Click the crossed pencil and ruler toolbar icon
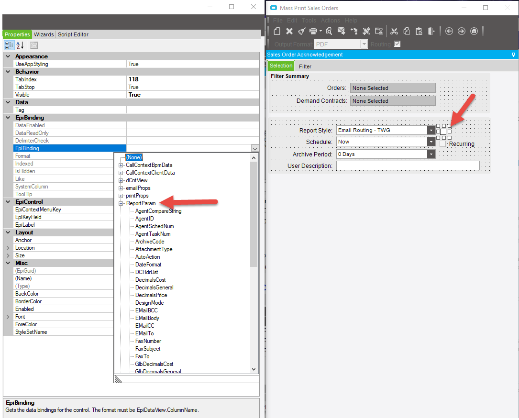 click(x=366, y=31)
